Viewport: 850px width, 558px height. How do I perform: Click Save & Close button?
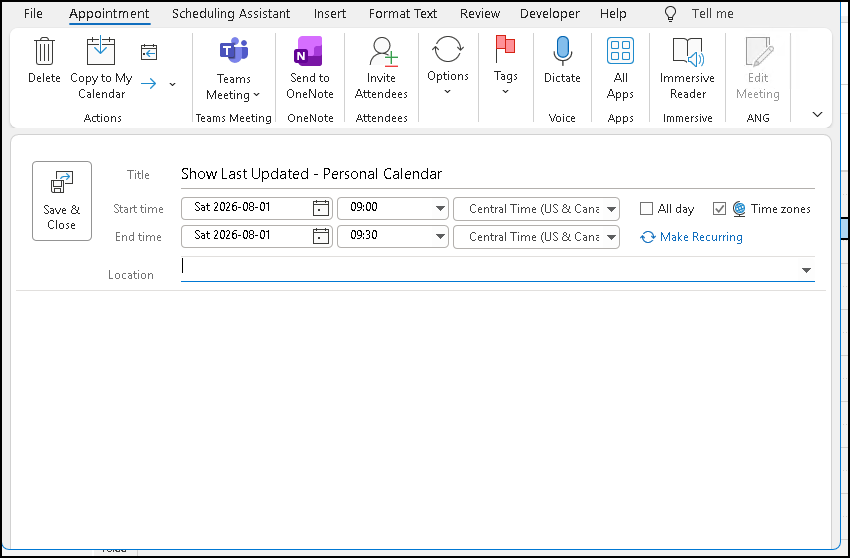pos(62,201)
